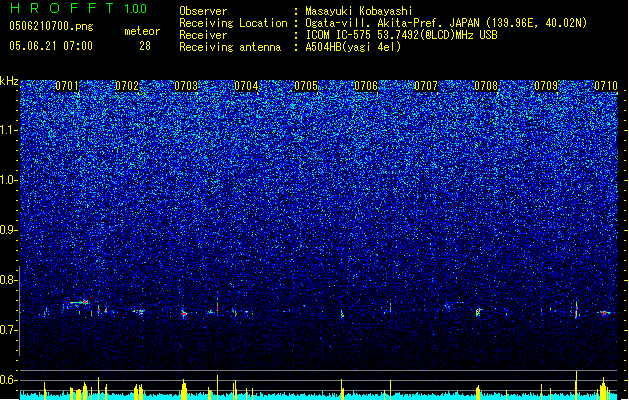Screen dimensions: 629x400
Task: Click the 1.0 frequency axis label
Action: (x=8, y=180)
